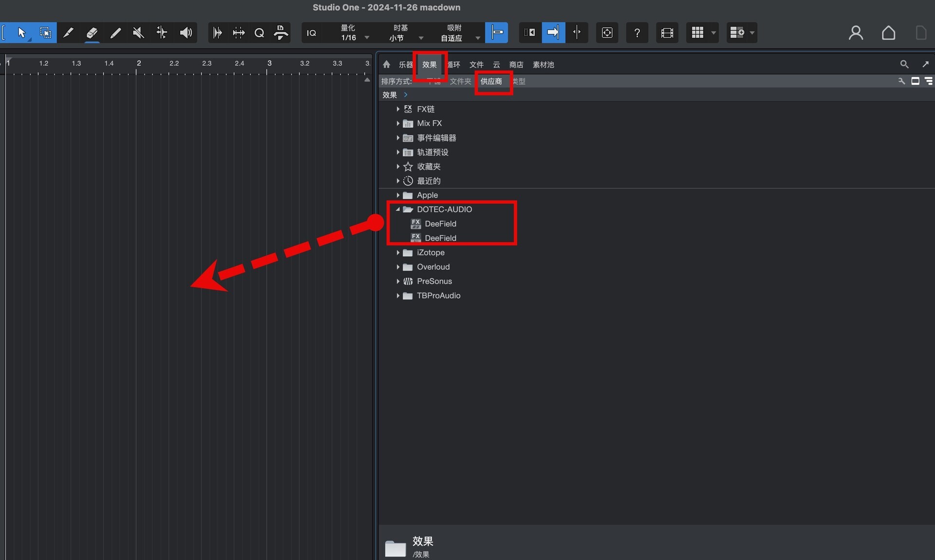Toggle the browser tree list view icon
The height and width of the screenshot is (560, 935).
[x=929, y=81]
